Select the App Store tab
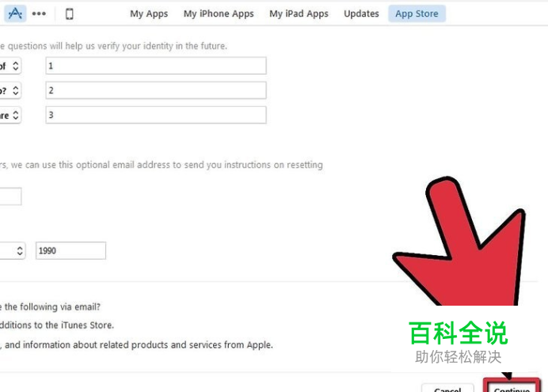Viewport: 548px width, 392px height. point(417,13)
